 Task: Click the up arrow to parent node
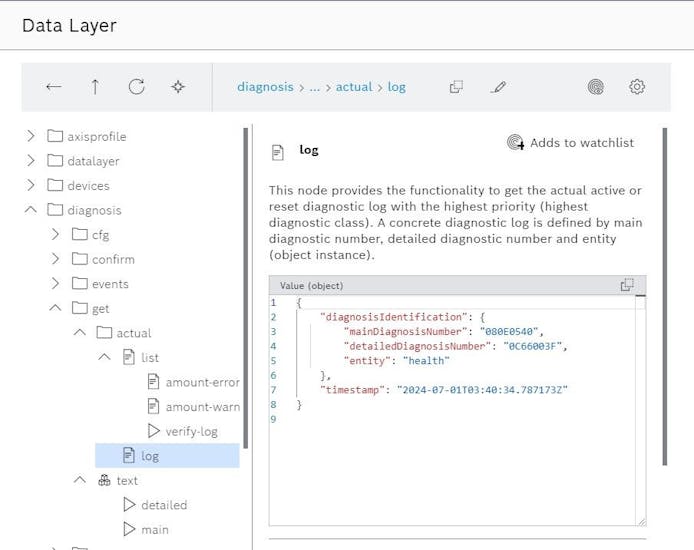point(95,87)
